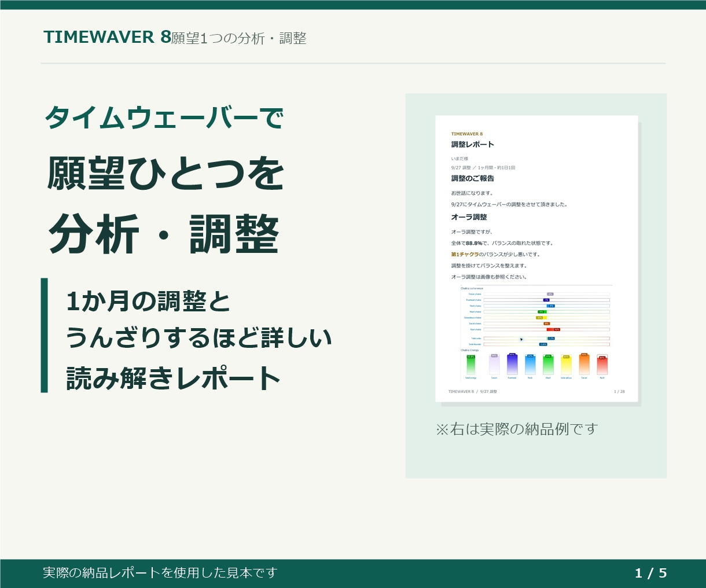Click the slide page indicator 1 / 5
706x588 pixels.
coord(650,573)
